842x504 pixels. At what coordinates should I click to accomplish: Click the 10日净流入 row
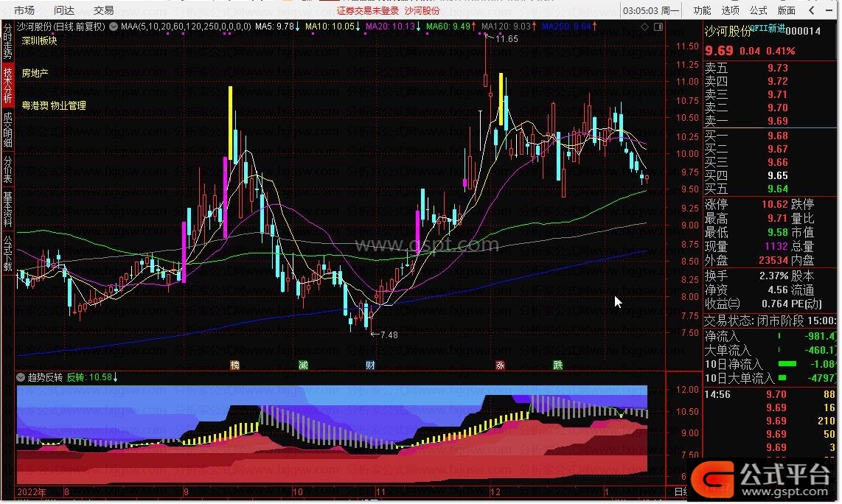770,364
